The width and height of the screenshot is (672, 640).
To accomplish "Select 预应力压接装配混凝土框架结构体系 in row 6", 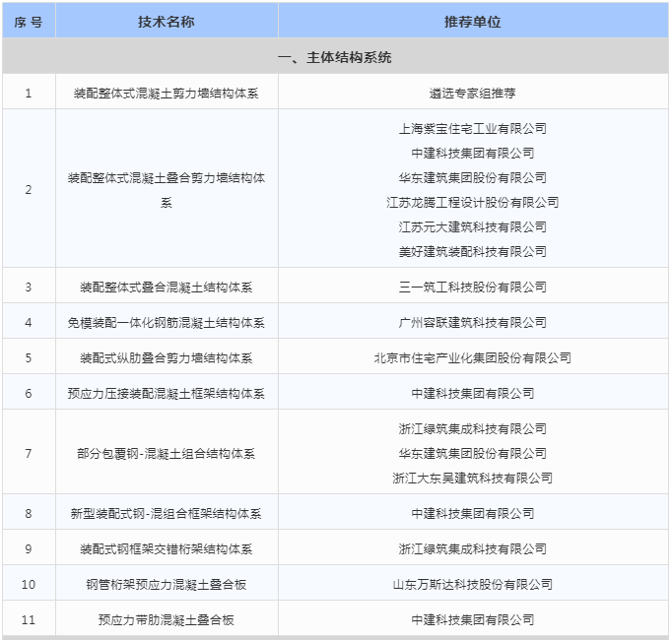I will pyautogui.click(x=167, y=394).
